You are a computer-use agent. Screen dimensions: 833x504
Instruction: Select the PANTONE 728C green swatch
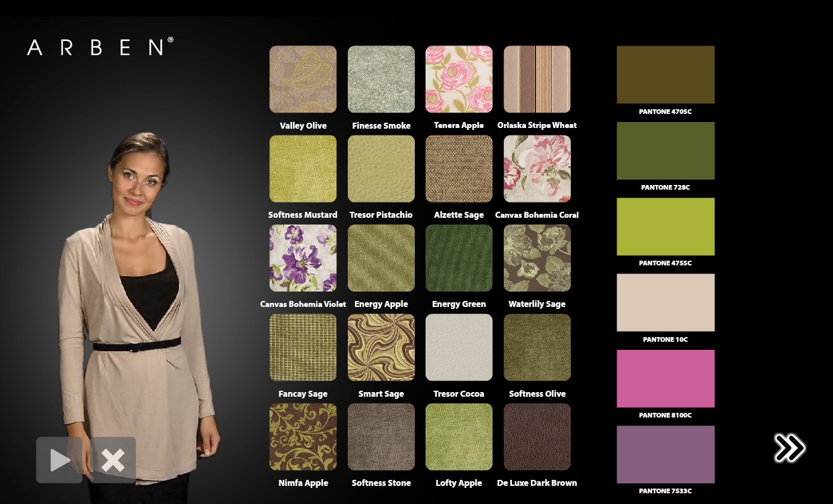(x=665, y=151)
